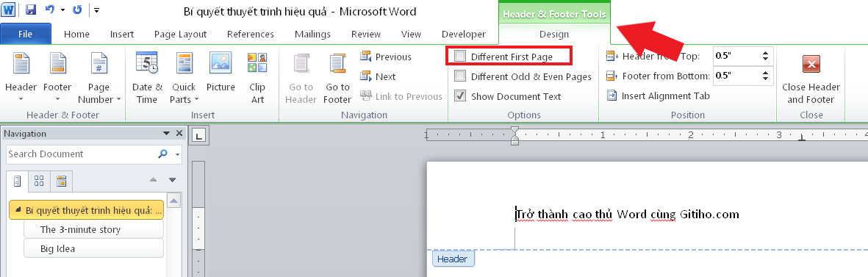
Task: Click the indent marker on horizontal ruler
Action: tap(514, 135)
